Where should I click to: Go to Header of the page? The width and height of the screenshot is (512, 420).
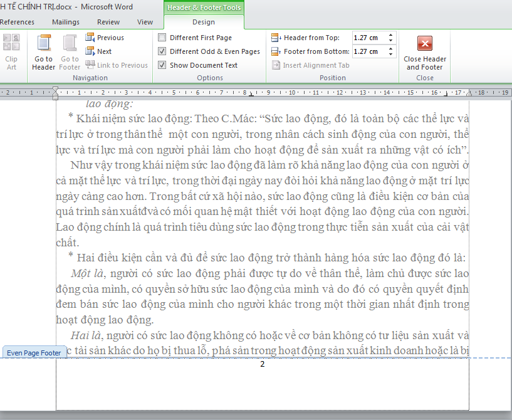tap(44, 51)
